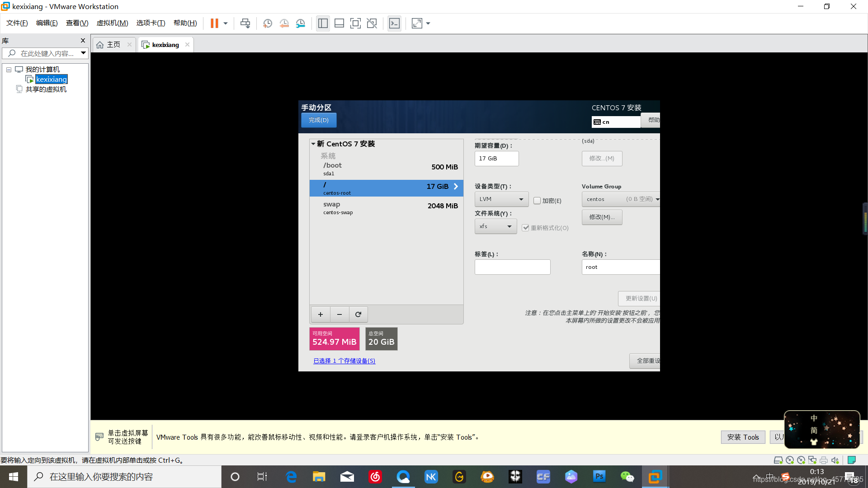Click the 总空间 20 GiB box

(381, 339)
